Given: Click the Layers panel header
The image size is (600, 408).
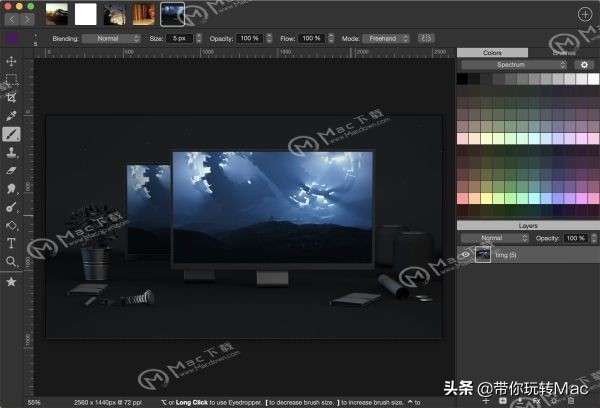Looking at the screenshot, I should click(528, 225).
